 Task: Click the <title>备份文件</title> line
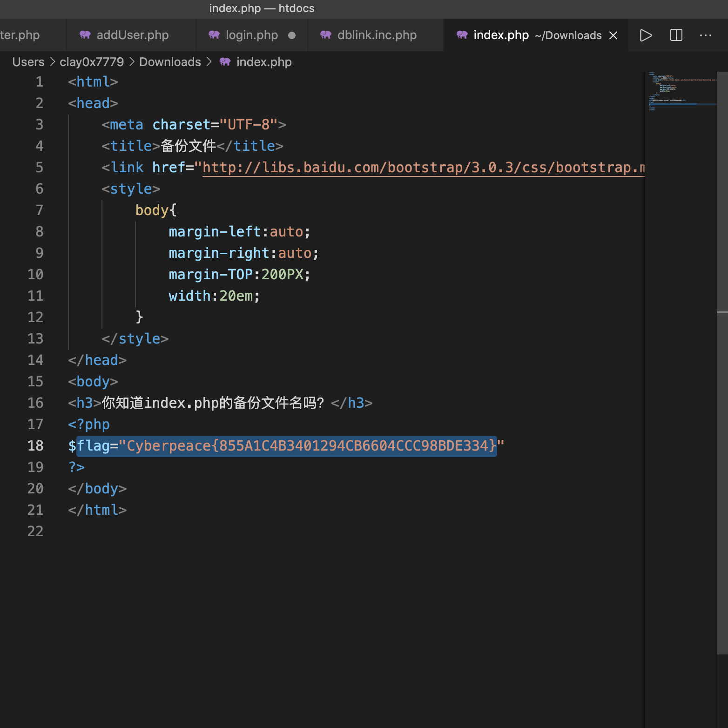[x=192, y=146]
